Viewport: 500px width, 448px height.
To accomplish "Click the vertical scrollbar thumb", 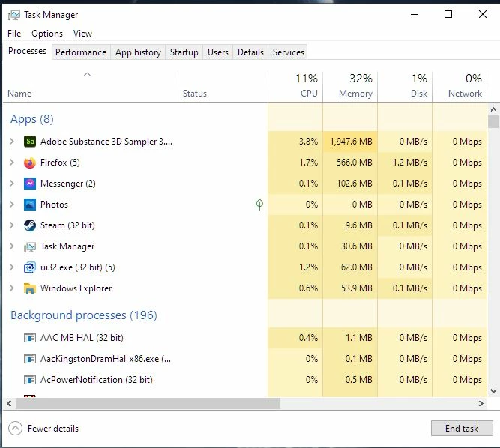I will click(x=493, y=122).
